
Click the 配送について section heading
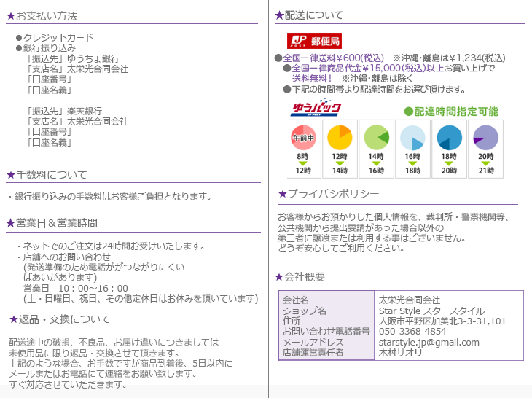(313, 15)
